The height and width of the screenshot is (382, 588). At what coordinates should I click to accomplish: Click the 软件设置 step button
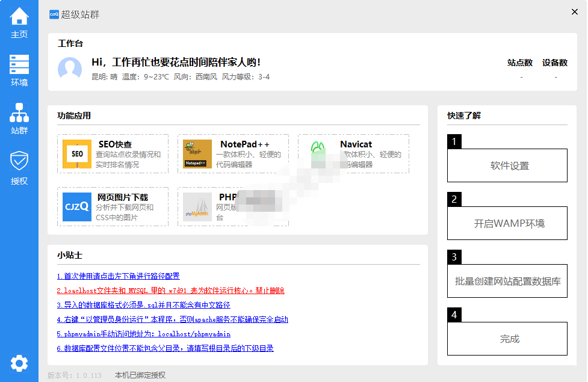[x=507, y=165]
